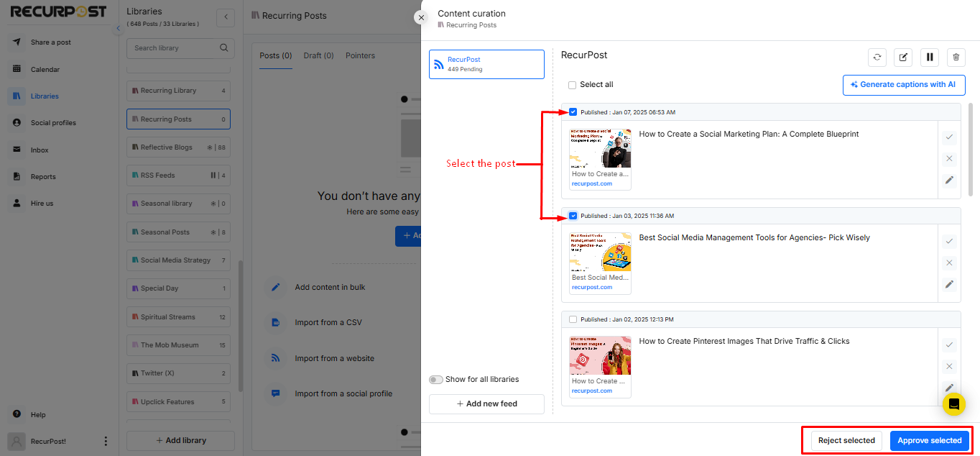
Task: Select the Twitter (X) library
Action: pos(178,373)
